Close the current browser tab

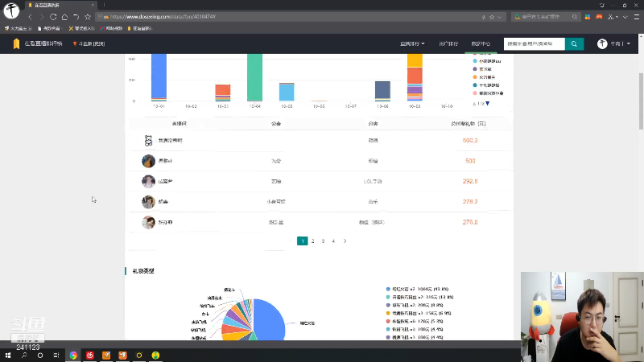93,5
